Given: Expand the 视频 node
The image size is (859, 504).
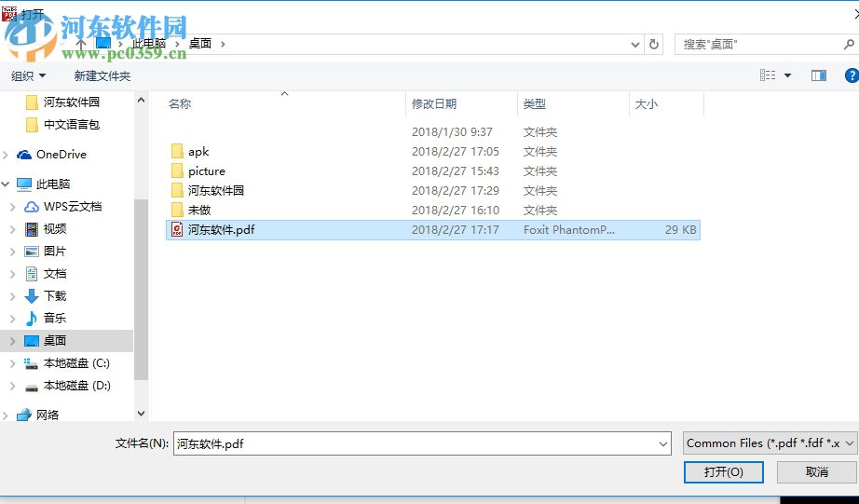Looking at the screenshot, I should click(x=13, y=229).
